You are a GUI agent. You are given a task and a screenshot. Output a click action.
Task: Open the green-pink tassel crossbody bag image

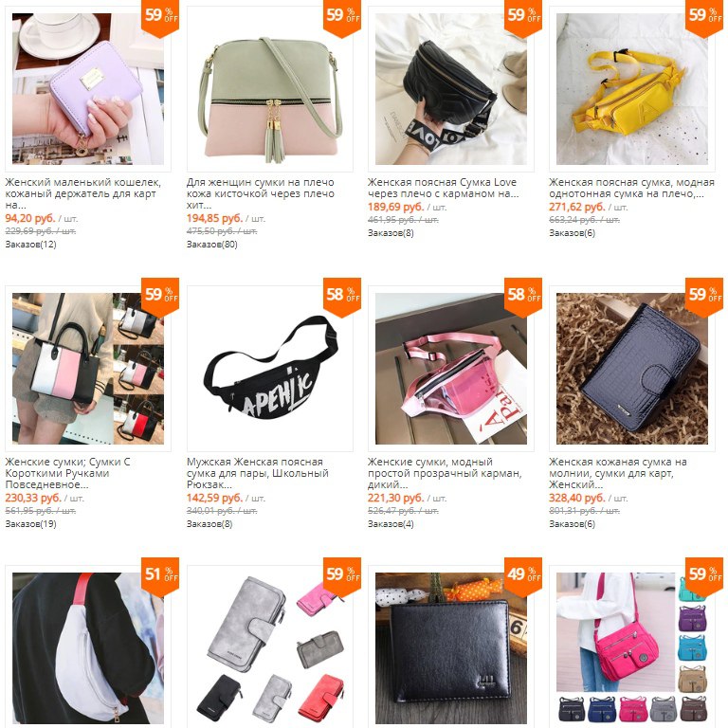click(269, 89)
